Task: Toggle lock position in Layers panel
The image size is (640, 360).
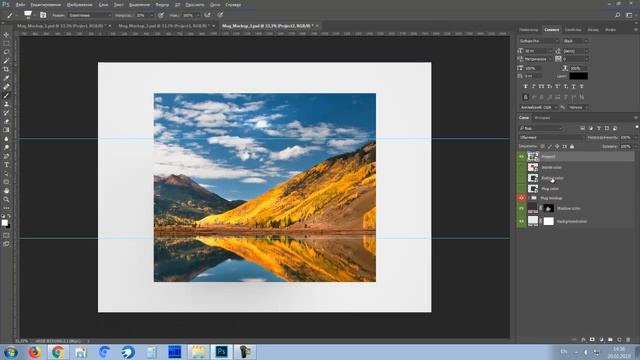Action: pyautogui.click(x=557, y=146)
